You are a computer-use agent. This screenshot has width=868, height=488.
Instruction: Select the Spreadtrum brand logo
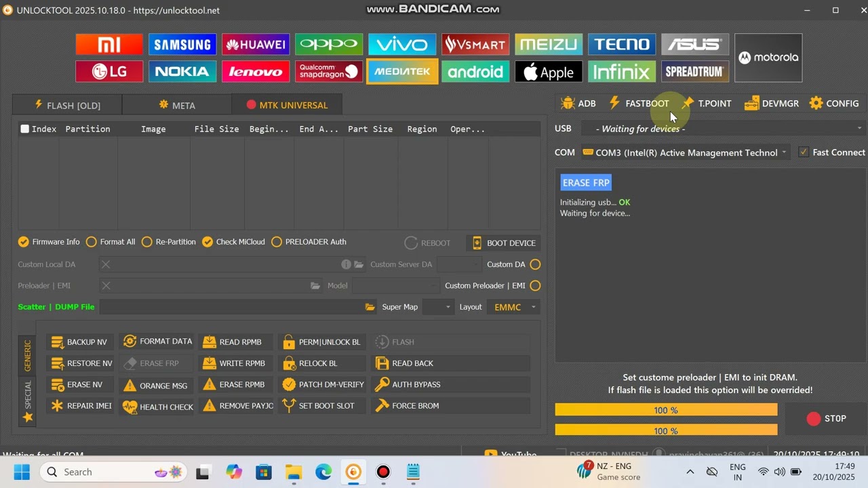pyautogui.click(x=695, y=71)
